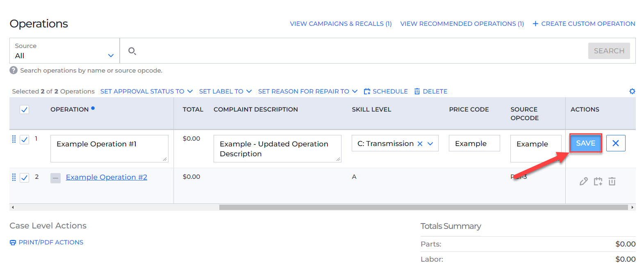Click the table settings gear icon

[632, 91]
